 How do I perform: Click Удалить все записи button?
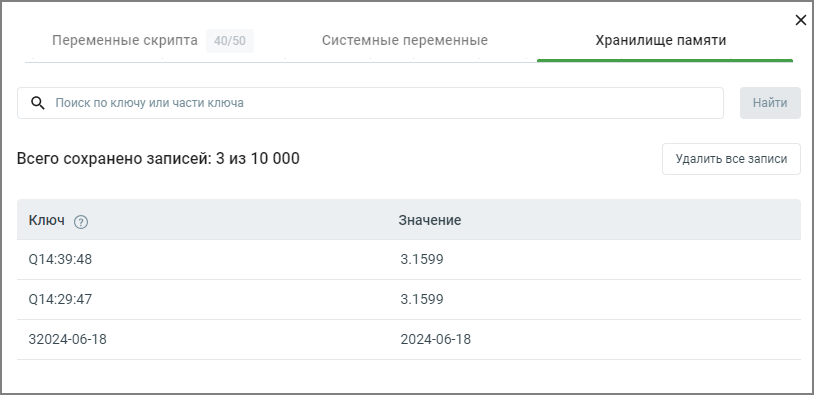point(731,159)
